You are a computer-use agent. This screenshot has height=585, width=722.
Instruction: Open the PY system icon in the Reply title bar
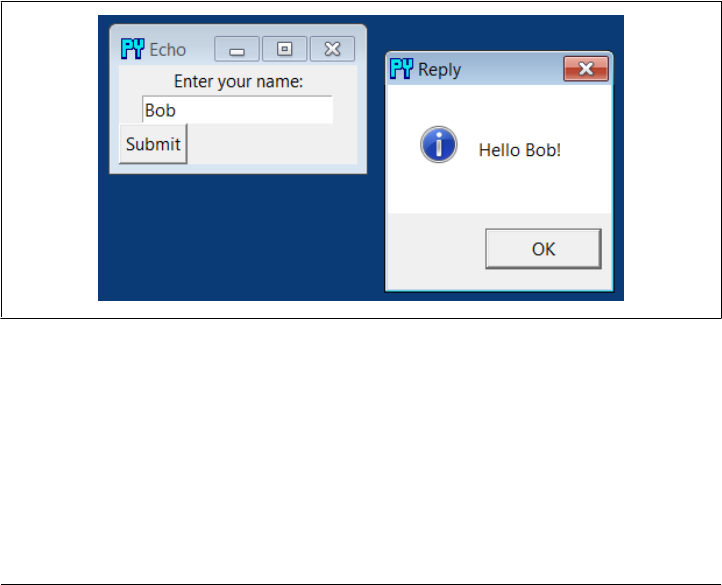[402, 69]
